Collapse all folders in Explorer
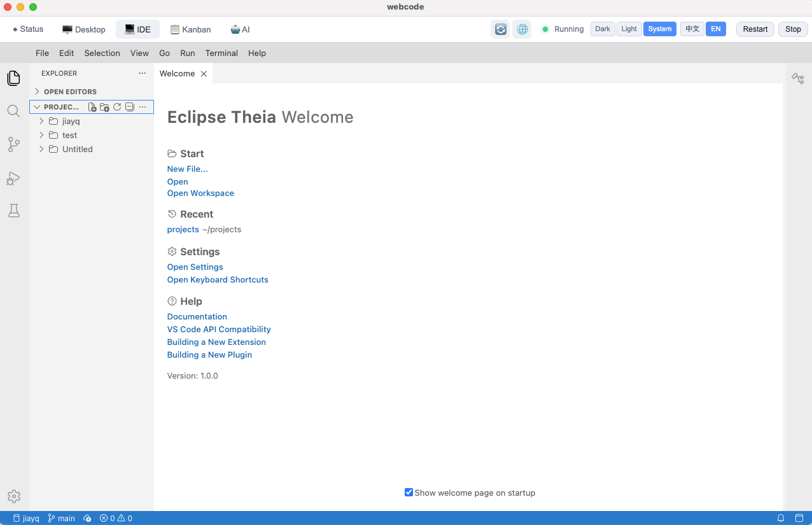 [129, 107]
